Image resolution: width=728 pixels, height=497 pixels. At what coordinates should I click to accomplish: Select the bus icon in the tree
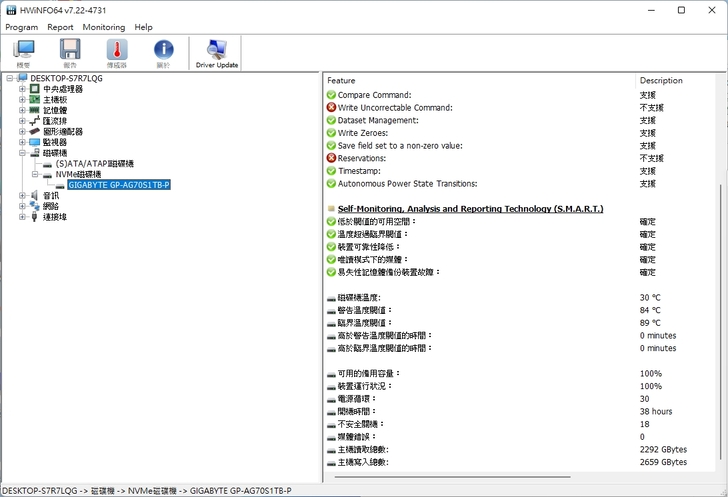[35, 121]
